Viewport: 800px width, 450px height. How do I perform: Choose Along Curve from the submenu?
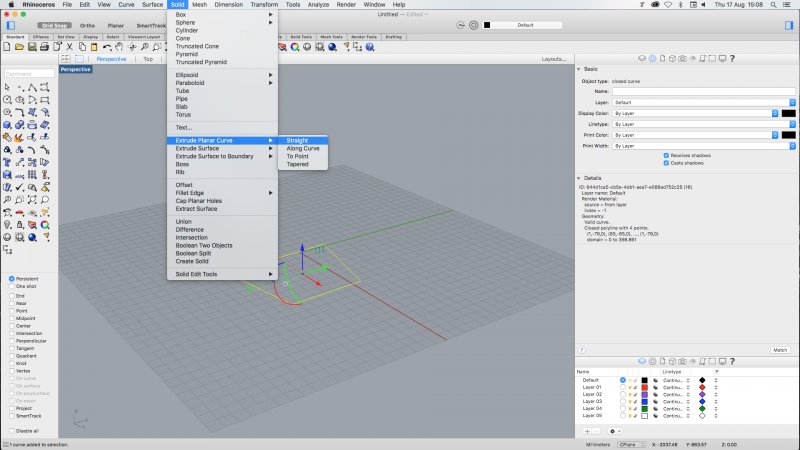tap(303, 148)
